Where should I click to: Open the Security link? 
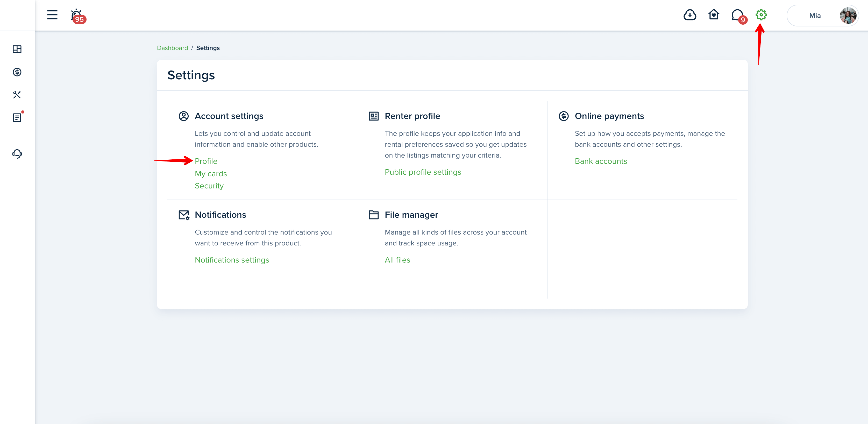click(209, 186)
